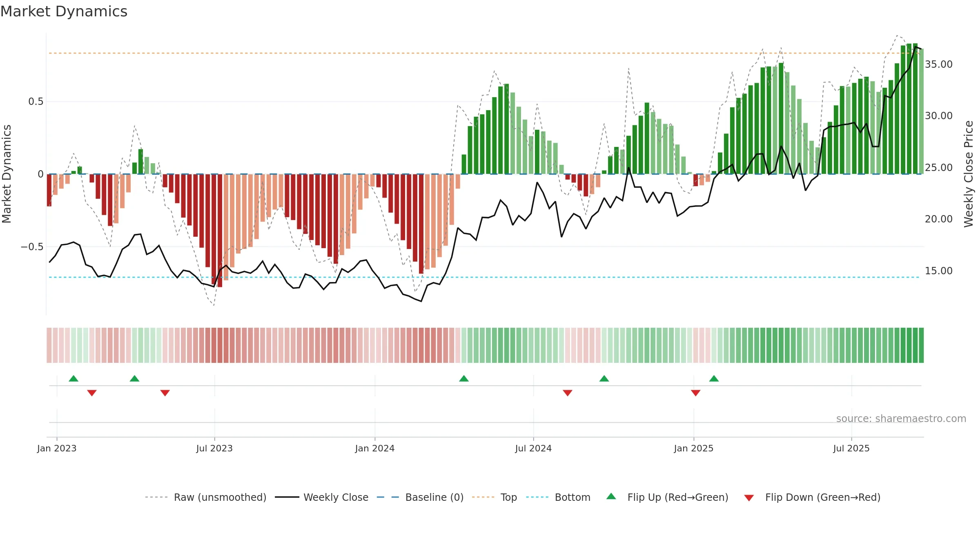Click the tallest green bar at the far right
980x551 pixels.
(915, 109)
